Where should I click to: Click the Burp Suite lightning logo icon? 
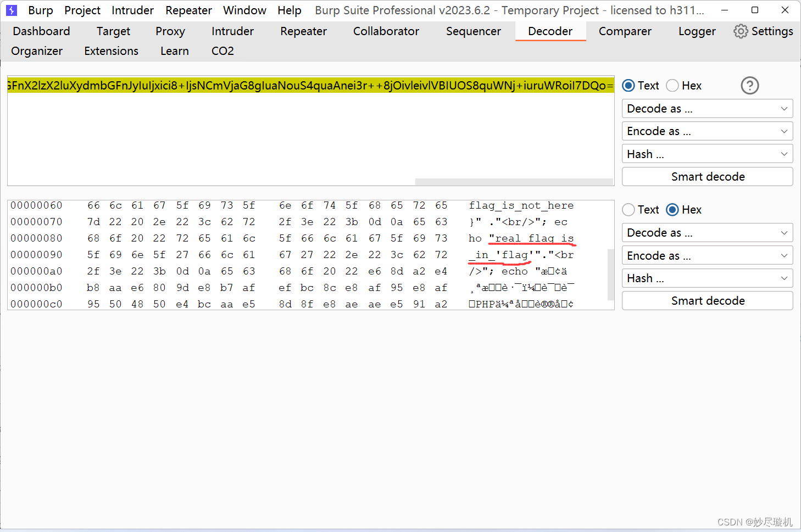click(x=12, y=10)
